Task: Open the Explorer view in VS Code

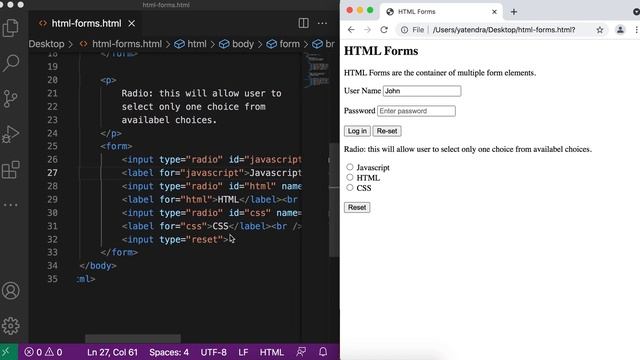Action: 11,28
